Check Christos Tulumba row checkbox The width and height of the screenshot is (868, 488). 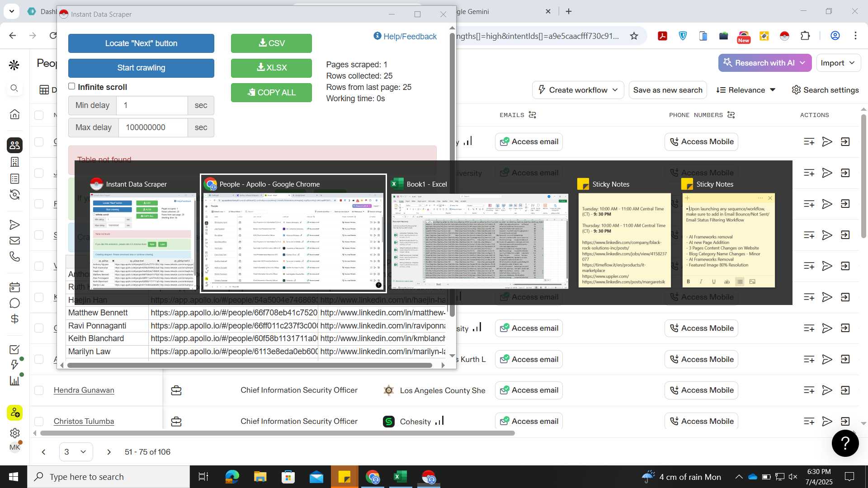pos(39,422)
